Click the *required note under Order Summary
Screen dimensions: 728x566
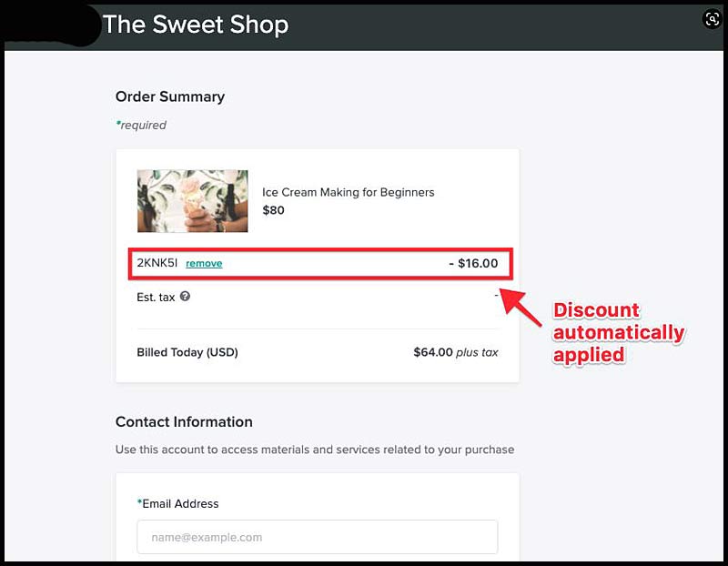(x=141, y=125)
